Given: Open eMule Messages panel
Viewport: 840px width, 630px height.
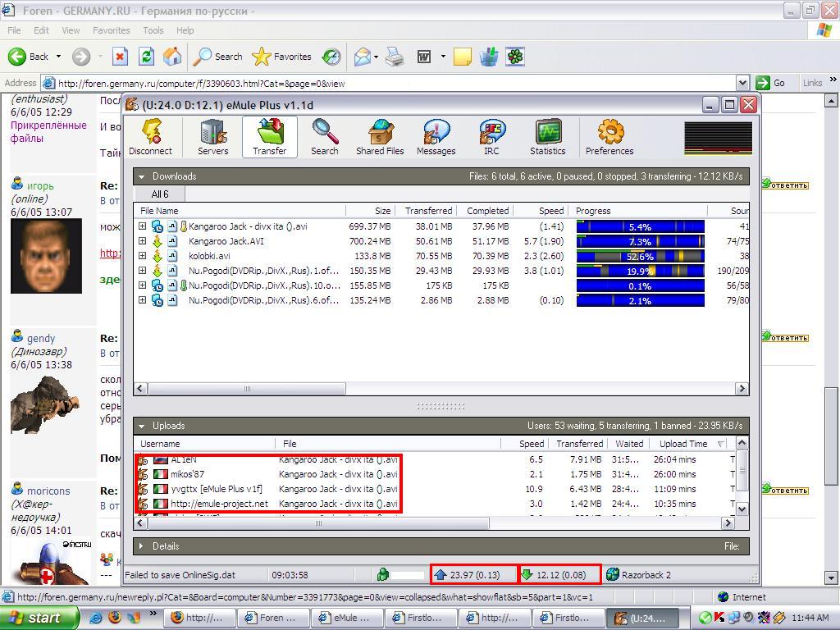Looking at the screenshot, I should 436,137.
